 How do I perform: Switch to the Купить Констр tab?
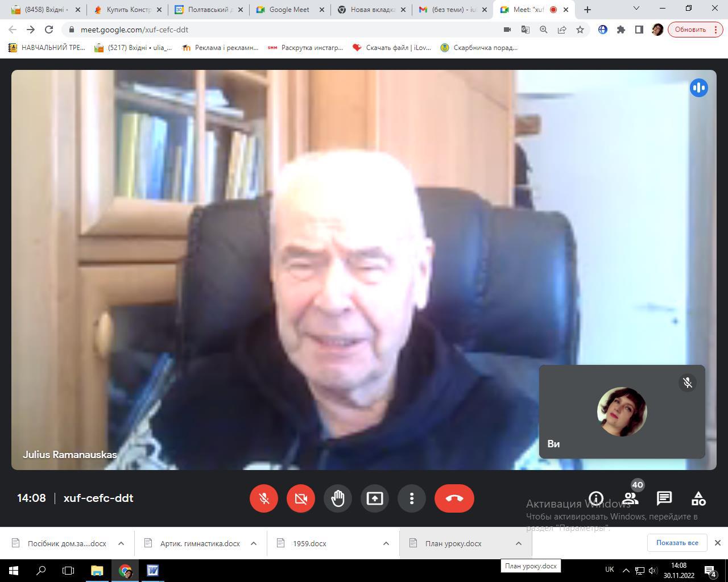pos(128,10)
